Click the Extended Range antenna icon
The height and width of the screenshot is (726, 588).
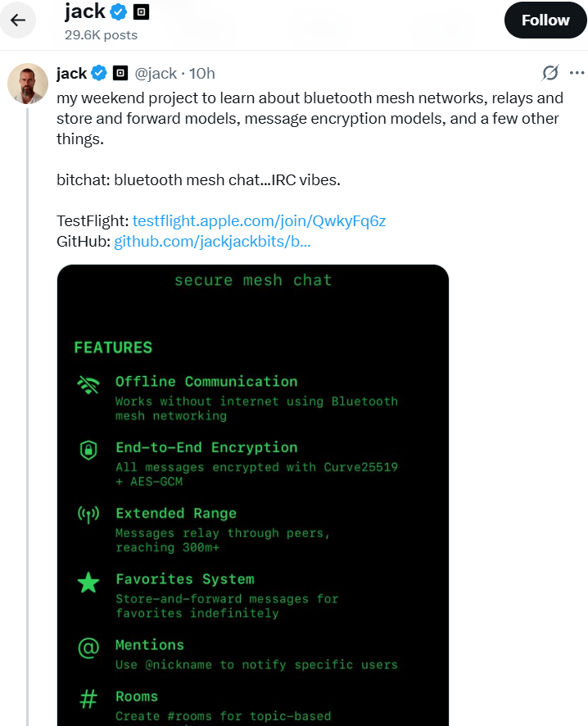coord(88,515)
